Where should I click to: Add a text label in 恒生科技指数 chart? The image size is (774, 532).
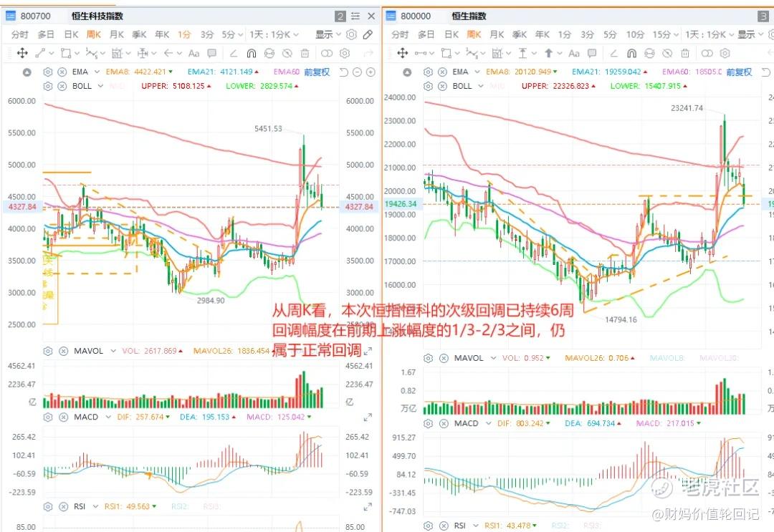(194, 53)
